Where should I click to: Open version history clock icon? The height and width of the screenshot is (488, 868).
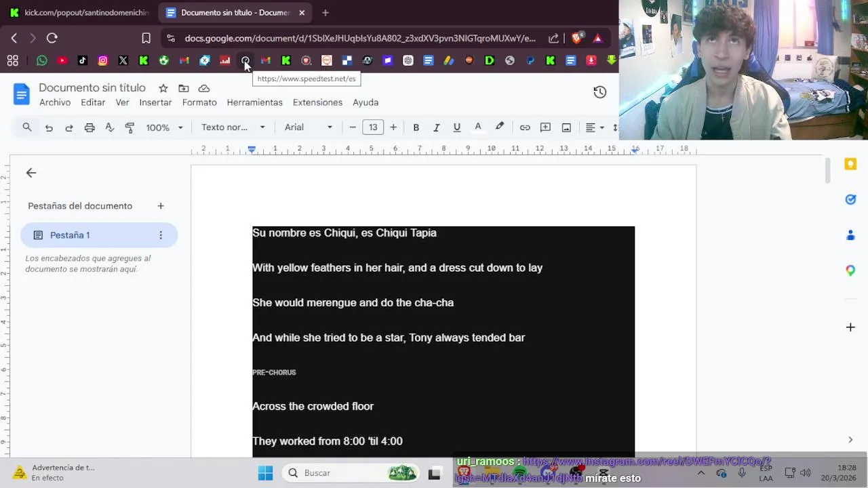tap(599, 92)
